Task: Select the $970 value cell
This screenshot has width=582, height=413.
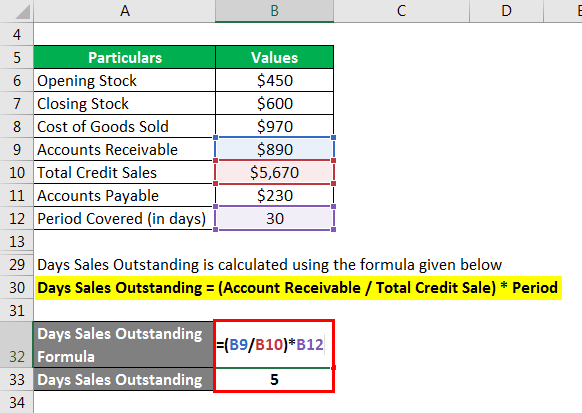Action: (x=274, y=127)
